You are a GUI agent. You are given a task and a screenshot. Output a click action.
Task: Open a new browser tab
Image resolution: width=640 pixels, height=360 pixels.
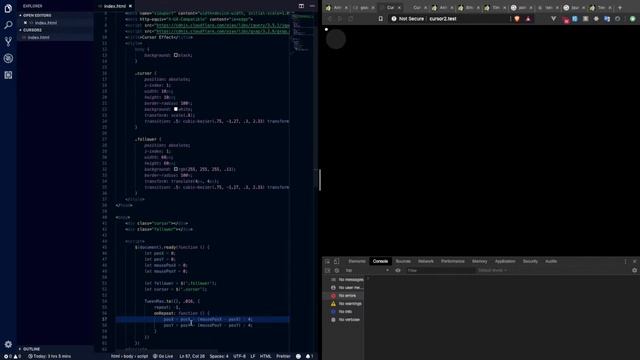(x=620, y=8)
